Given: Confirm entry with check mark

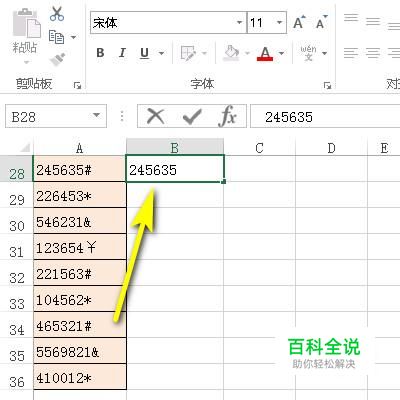Looking at the screenshot, I should (x=192, y=116).
